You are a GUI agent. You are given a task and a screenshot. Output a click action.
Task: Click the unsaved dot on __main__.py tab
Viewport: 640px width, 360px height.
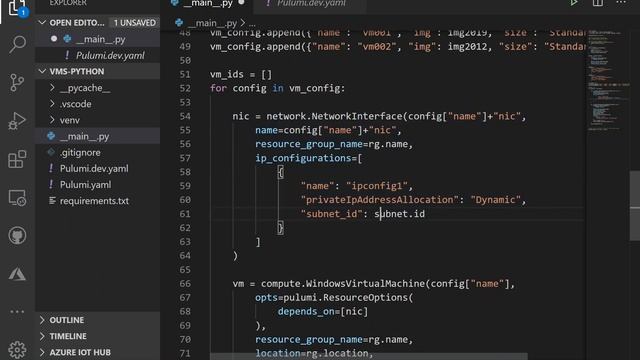coord(241,2)
